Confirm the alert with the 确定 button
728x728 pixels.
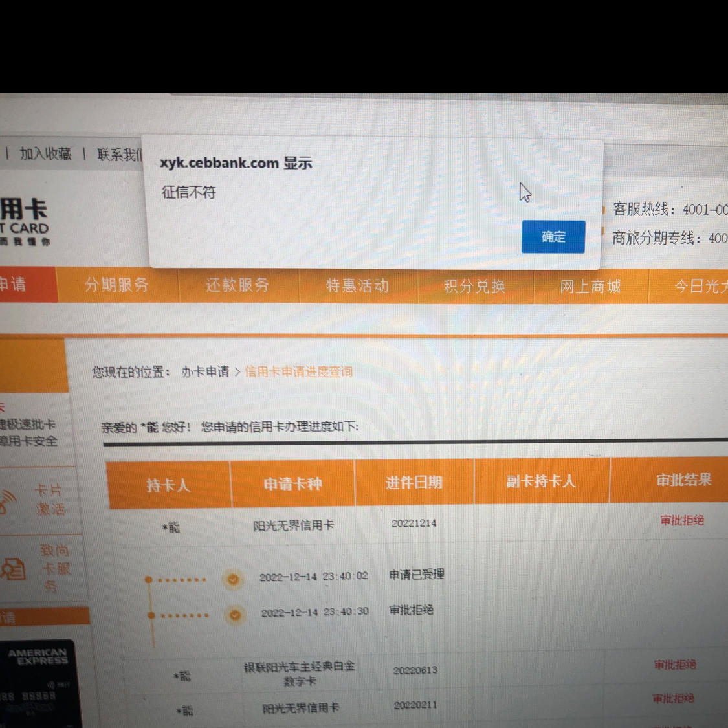[553, 237]
